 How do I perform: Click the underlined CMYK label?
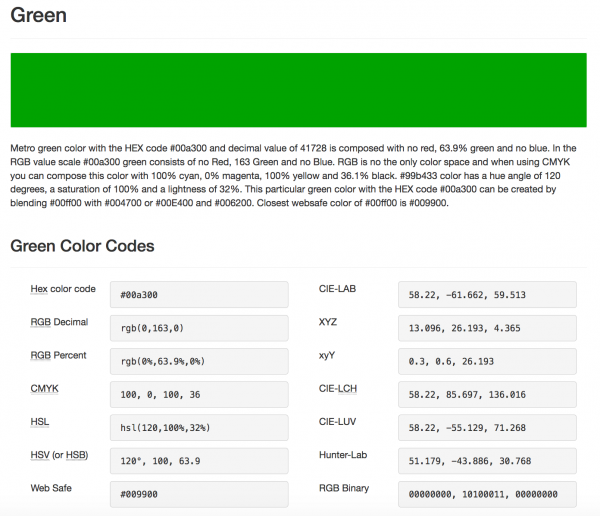(44, 388)
